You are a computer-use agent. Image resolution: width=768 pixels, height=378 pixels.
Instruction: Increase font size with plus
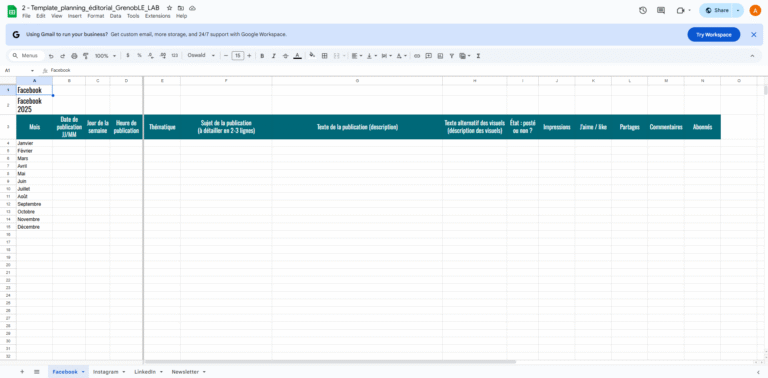click(x=249, y=56)
